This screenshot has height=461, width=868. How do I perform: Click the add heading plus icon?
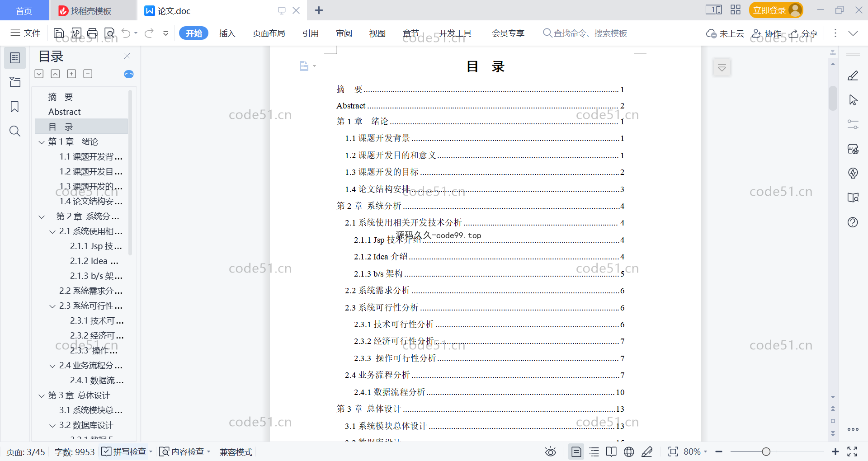coord(71,74)
